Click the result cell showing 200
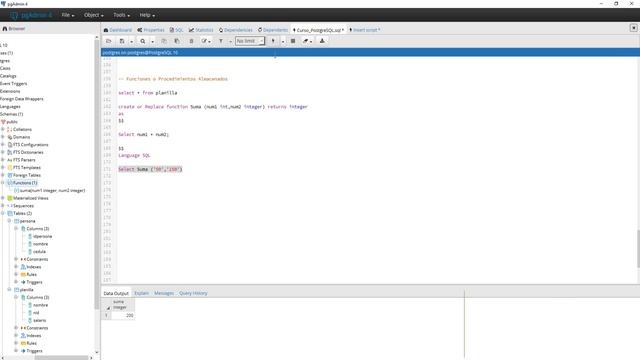Image resolution: width=640 pixels, height=360 pixels. click(122, 315)
